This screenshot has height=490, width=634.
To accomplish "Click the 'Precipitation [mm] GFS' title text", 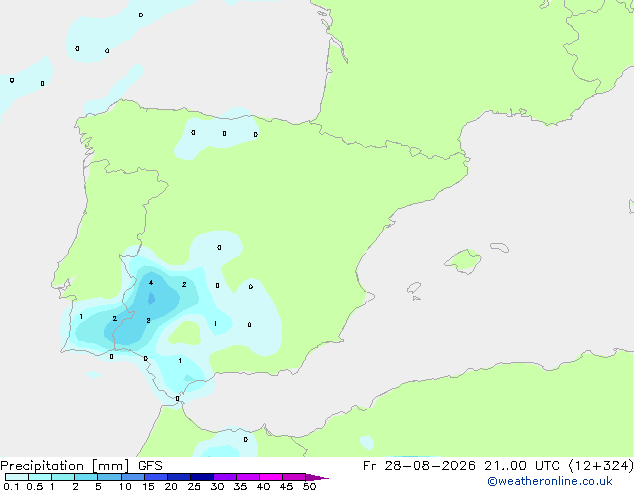I will pyautogui.click(x=81, y=466).
